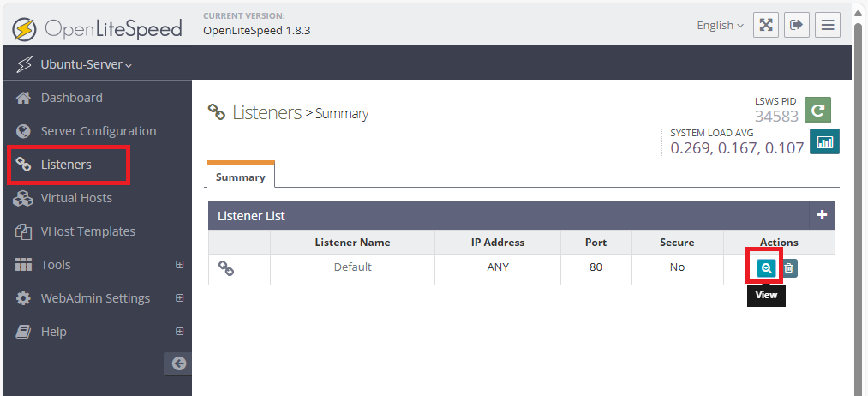Viewport: 868px width, 396px height.
Task: Expand WebAdmin Settings plus icon
Action: pyautogui.click(x=179, y=298)
